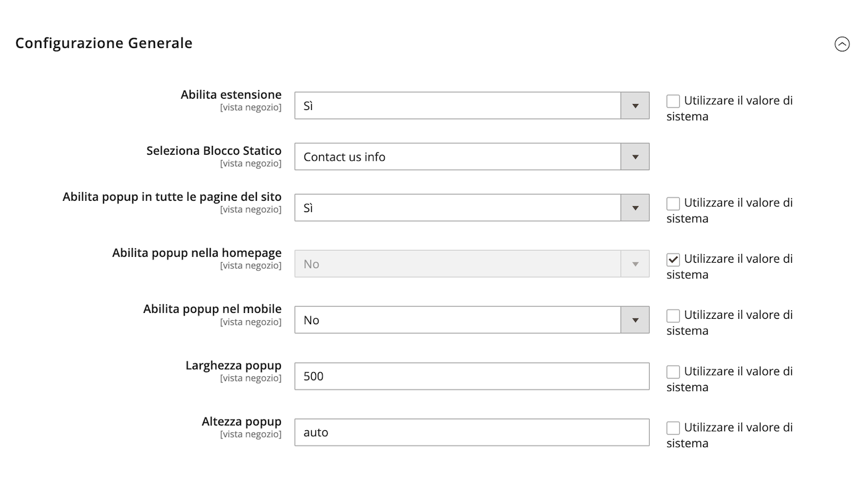Check system value for Altezza popup
Image resolution: width=868 pixels, height=493 pixels.
coord(673,428)
